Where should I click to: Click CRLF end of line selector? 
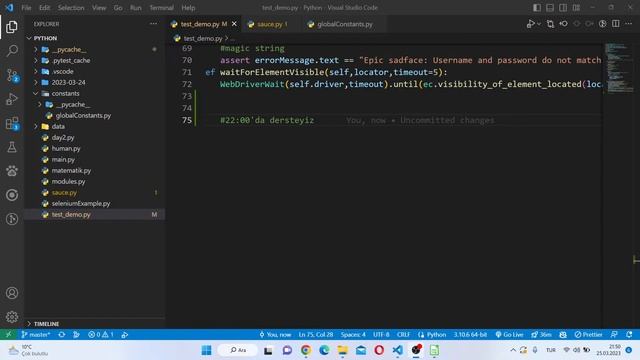pyautogui.click(x=403, y=335)
